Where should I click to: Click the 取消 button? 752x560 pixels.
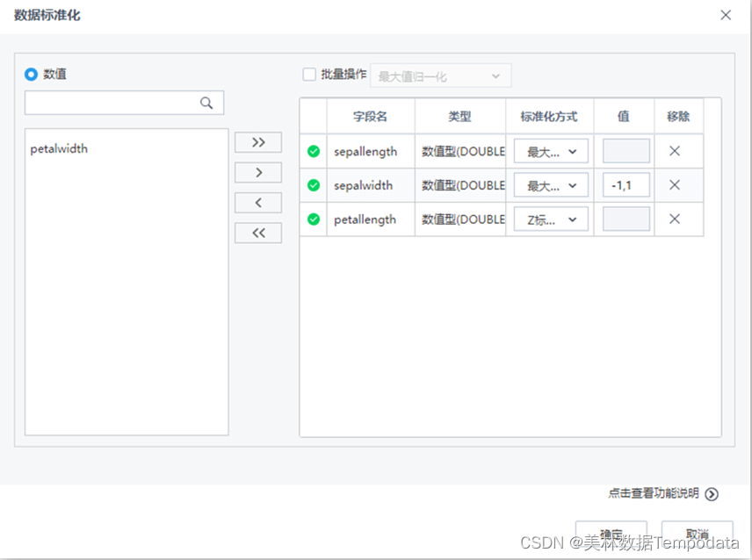697,534
